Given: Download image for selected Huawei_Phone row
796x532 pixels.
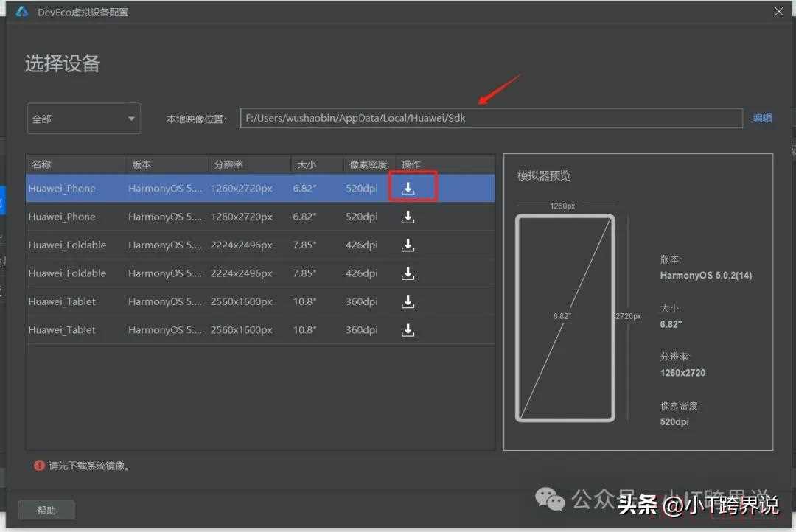Looking at the screenshot, I should 408,189.
